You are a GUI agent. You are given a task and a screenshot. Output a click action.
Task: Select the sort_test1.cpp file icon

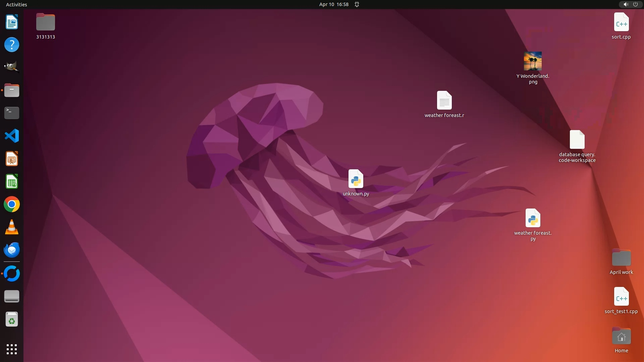(621, 297)
